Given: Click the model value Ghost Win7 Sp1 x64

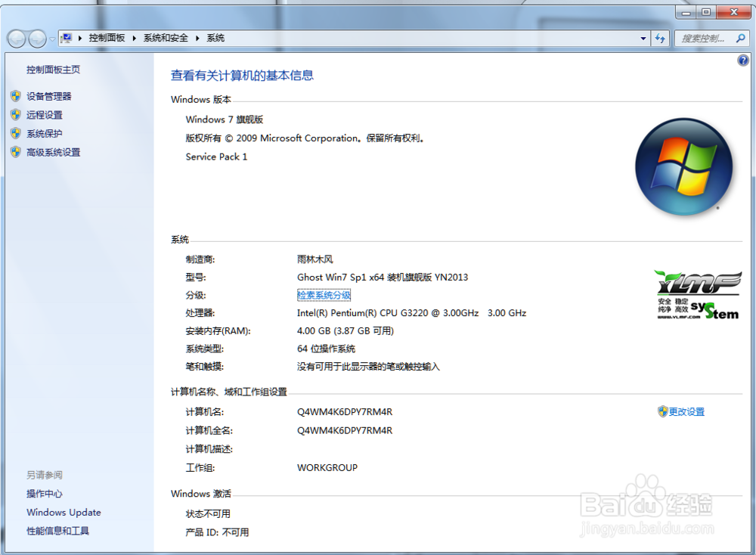Looking at the screenshot, I should pos(383,277).
